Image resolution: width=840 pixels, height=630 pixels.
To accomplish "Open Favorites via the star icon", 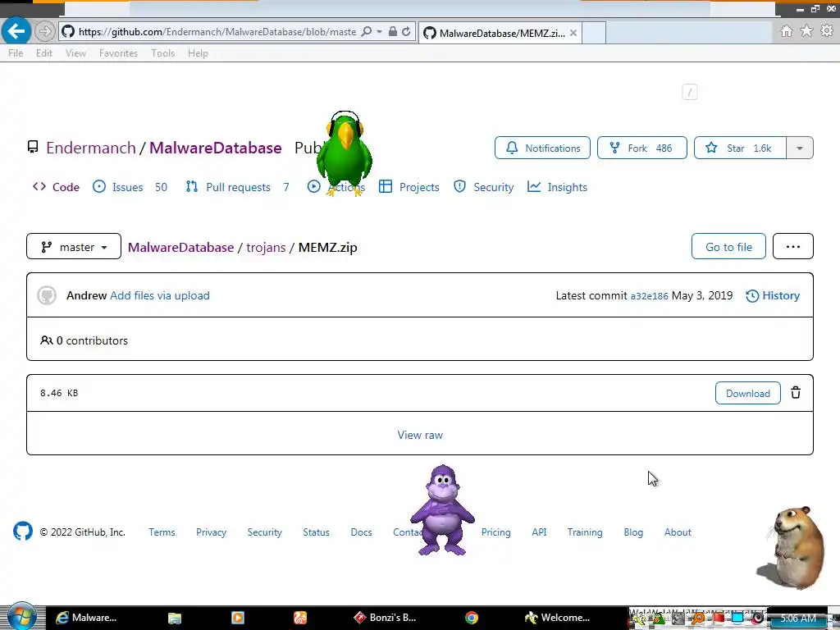I will 806,31.
